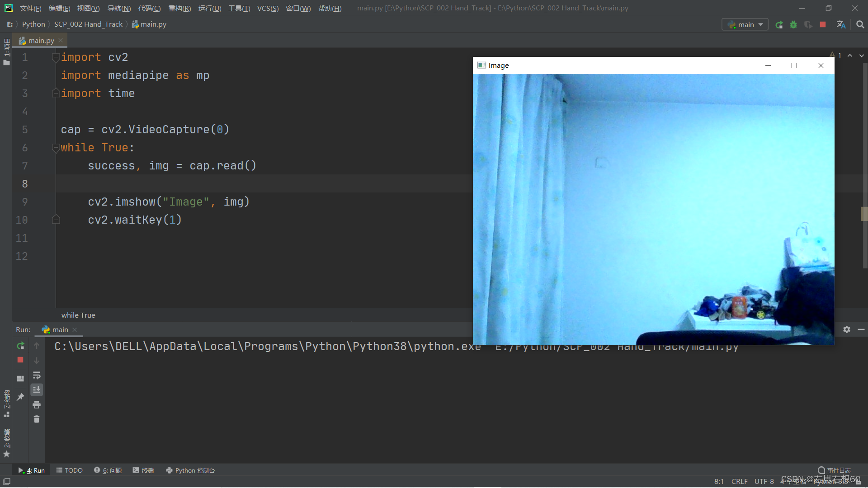
Task: Open the Search Everywhere magnifier
Action: [x=860, y=25]
